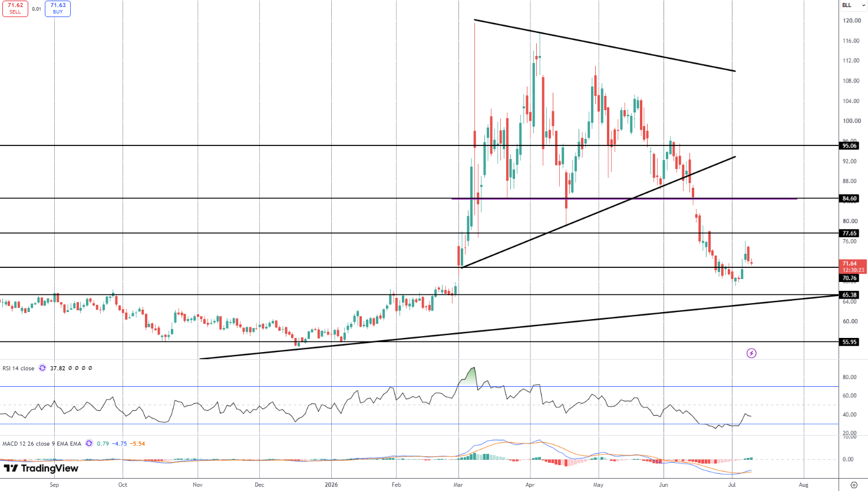Open the TradingView logo link
The height and width of the screenshot is (491, 868).
[x=41, y=469]
